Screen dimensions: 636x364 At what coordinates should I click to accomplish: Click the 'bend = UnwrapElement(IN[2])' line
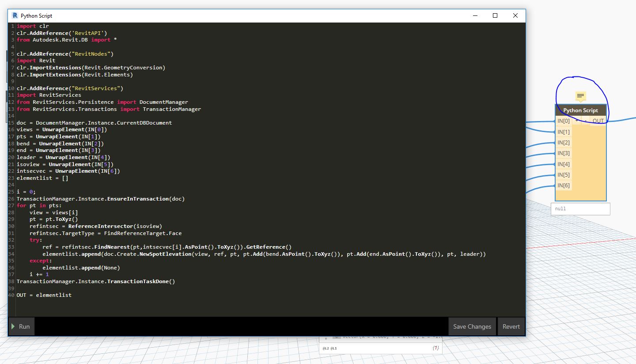[x=60, y=144]
